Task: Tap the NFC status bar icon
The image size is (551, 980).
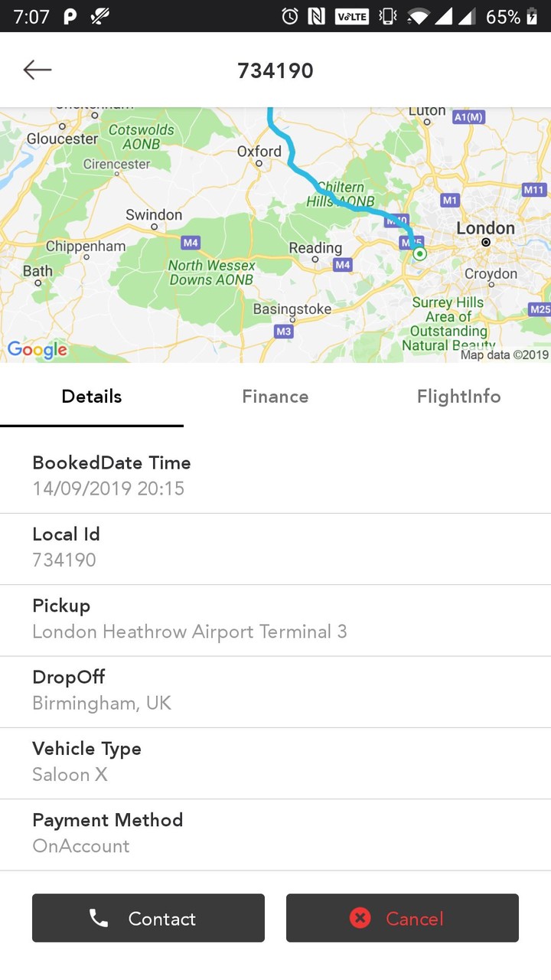Action: pyautogui.click(x=317, y=16)
